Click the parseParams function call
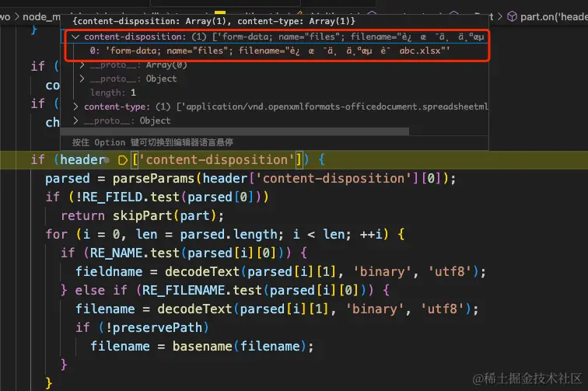This screenshot has width=588, height=391. [x=153, y=179]
